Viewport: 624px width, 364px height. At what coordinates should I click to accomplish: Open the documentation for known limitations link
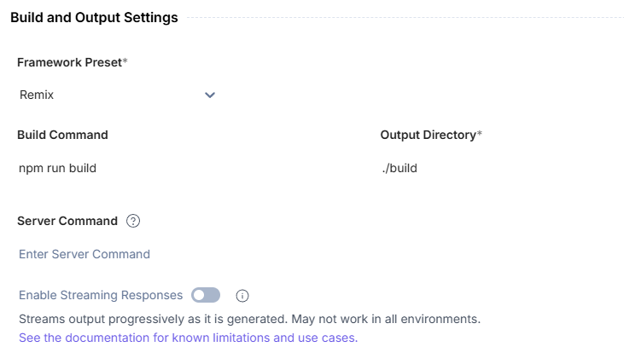click(x=189, y=338)
